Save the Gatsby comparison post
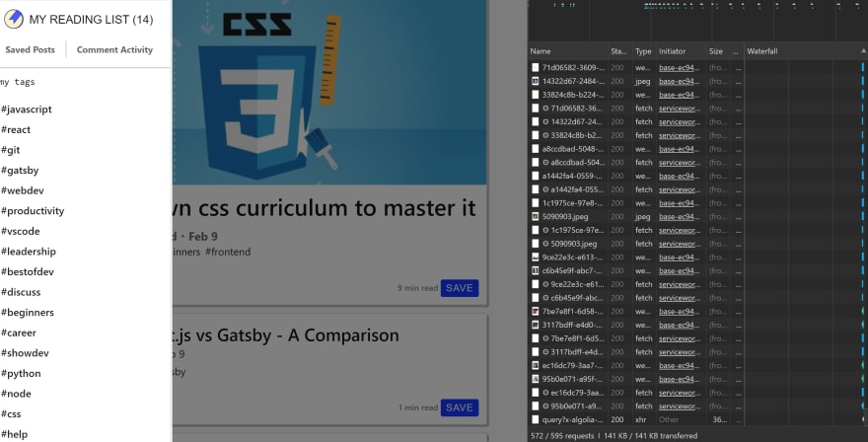The height and width of the screenshot is (442, 868). point(460,407)
